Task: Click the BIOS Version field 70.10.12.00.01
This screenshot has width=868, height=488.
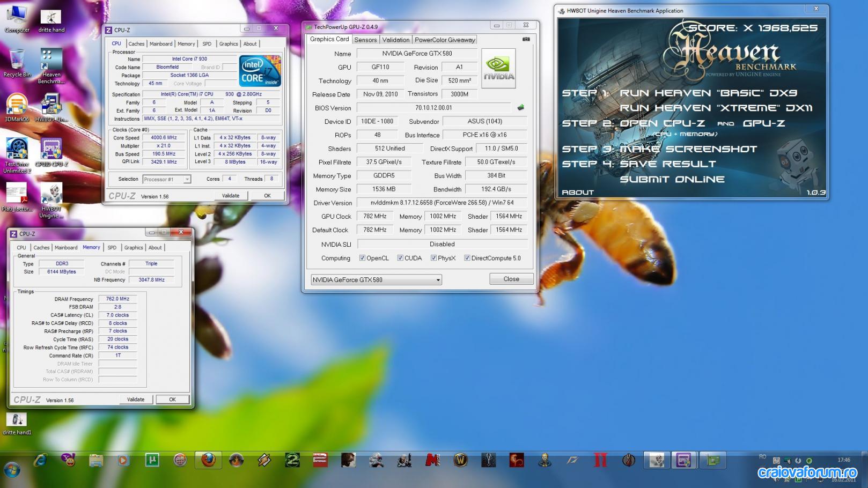Action: (x=433, y=108)
